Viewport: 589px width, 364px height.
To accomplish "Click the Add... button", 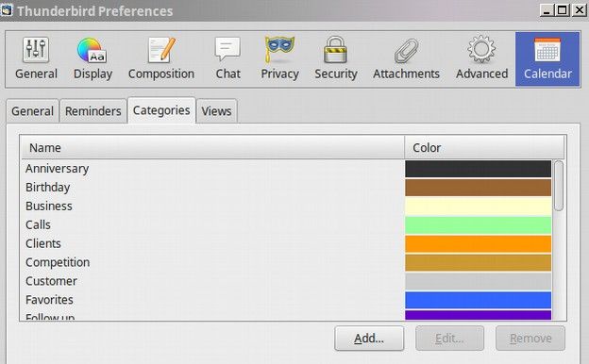I will tap(369, 339).
